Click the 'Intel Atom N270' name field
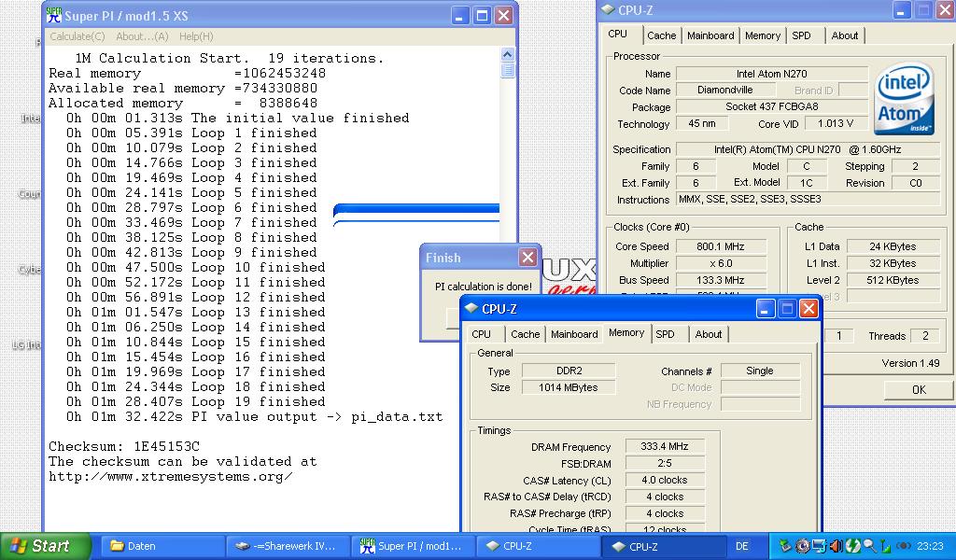This screenshot has height=560, width=956. [771, 74]
